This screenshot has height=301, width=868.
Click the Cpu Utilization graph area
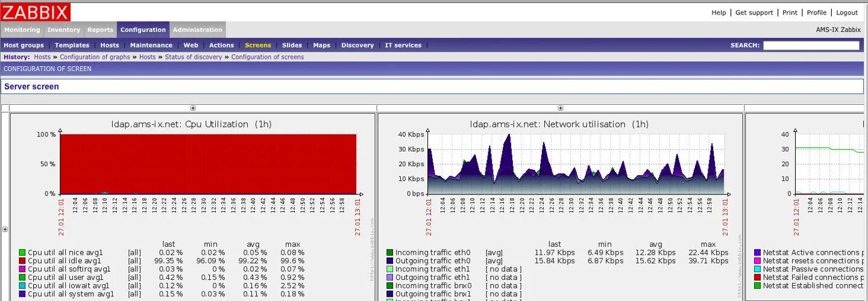pyautogui.click(x=208, y=164)
